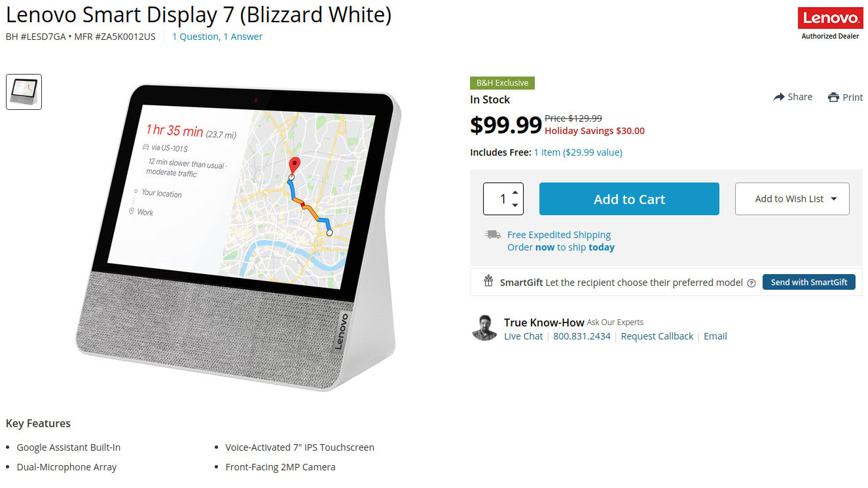Click the shipping truck icon
This screenshot has width=868, height=488.
tap(492, 234)
